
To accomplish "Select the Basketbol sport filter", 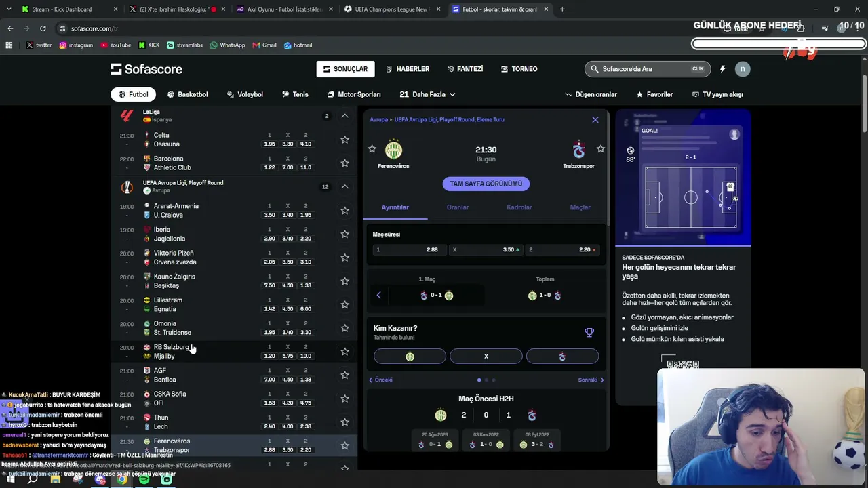I will pyautogui.click(x=187, y=94).
